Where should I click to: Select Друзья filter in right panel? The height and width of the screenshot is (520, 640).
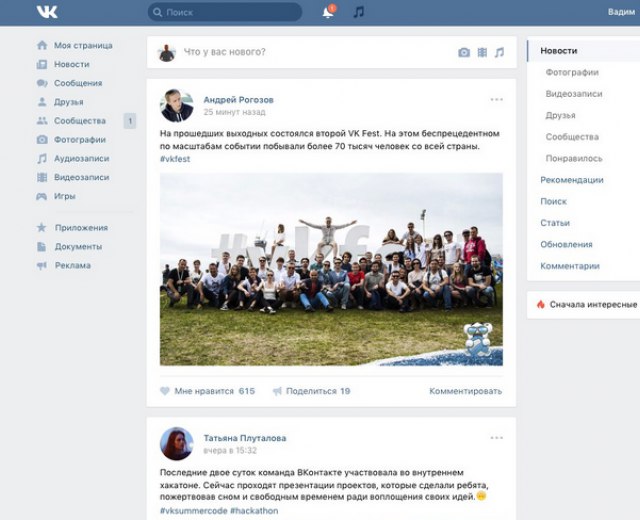click(x=560, y=115)
